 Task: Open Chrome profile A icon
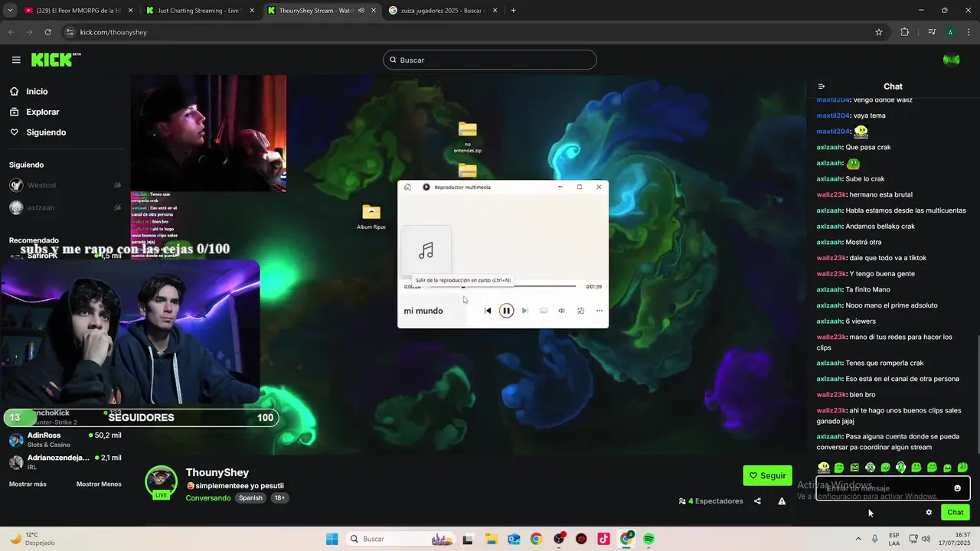950,32
